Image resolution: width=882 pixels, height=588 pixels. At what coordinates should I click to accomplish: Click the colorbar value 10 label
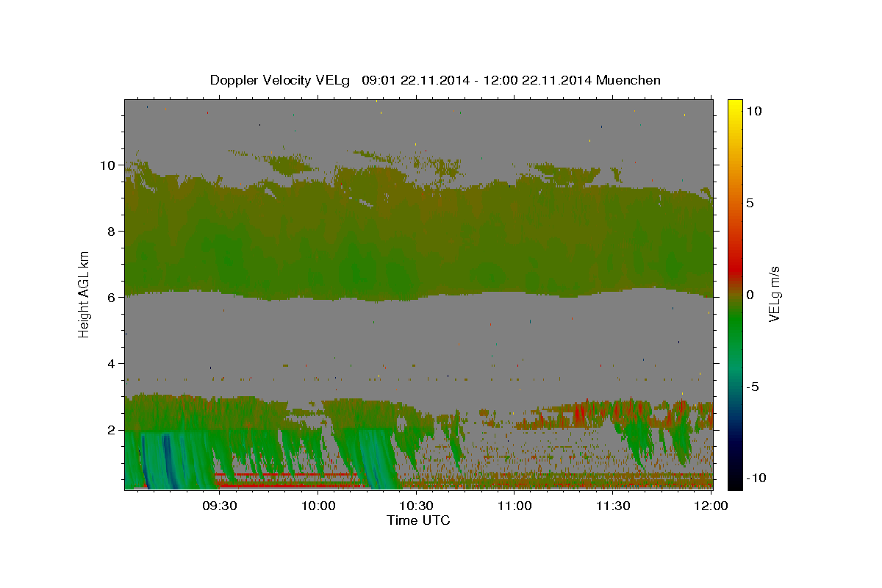coord(754,111)
